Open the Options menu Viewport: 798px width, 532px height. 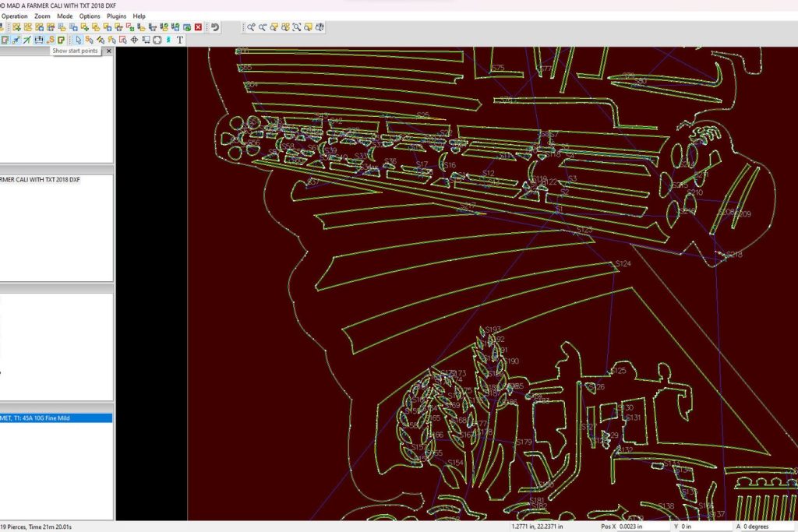90,16
